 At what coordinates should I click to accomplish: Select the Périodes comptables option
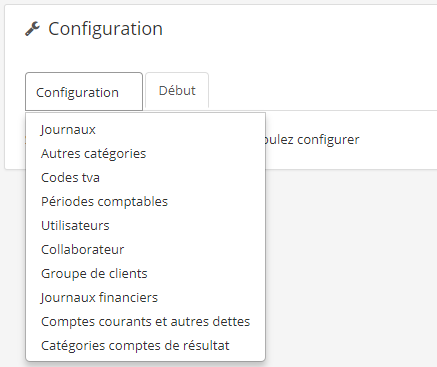tap(145, 201)
